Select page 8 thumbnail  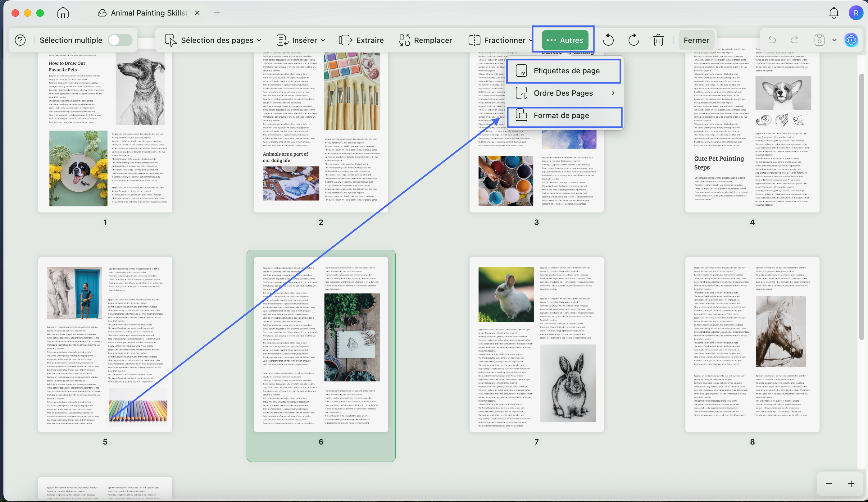click(752, 345)
